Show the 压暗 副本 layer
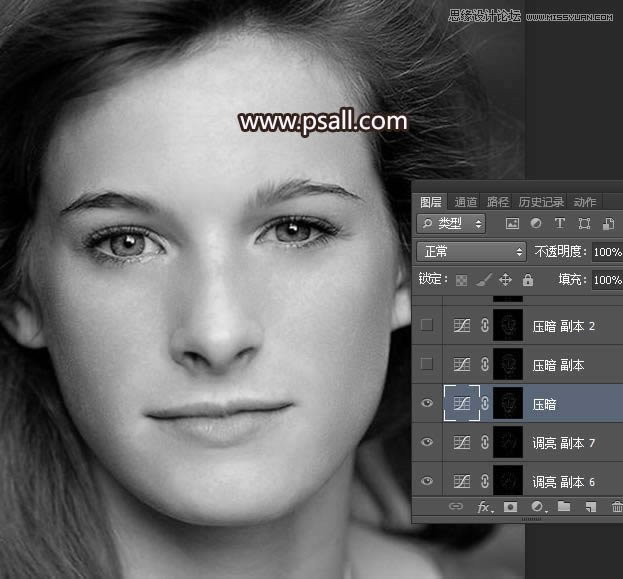Screen dimensions: 623x579 (x=427, y=364)
